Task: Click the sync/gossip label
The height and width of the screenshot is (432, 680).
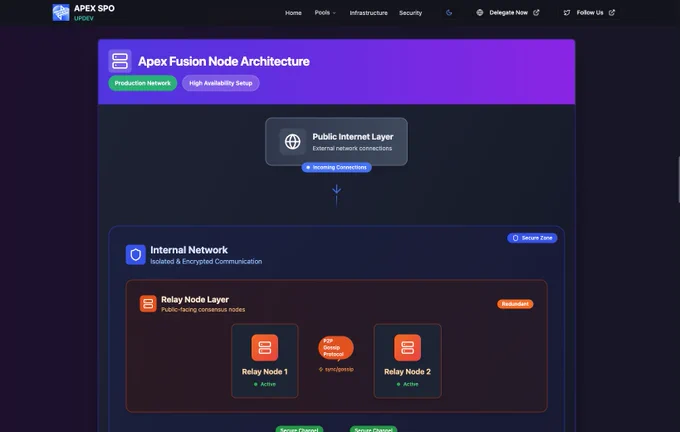Action: tap(336, 370)
